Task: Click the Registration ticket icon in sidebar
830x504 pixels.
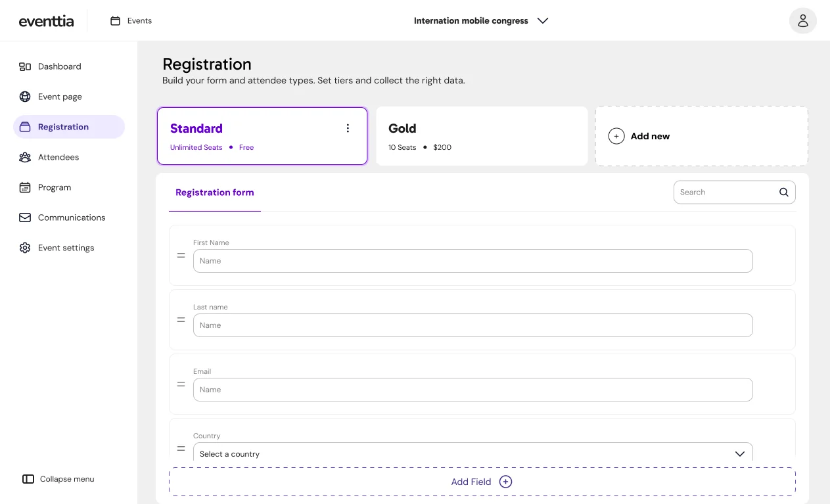Action: pyautogui.click(x=25, y=127)
